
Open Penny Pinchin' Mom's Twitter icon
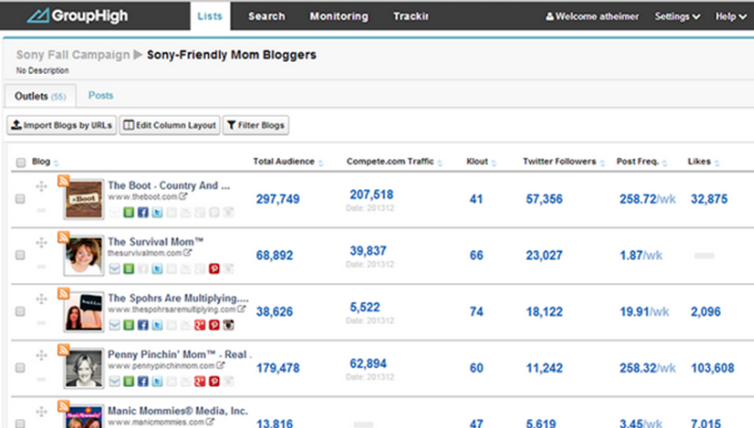pyautogui.click(x=157, y=381)
